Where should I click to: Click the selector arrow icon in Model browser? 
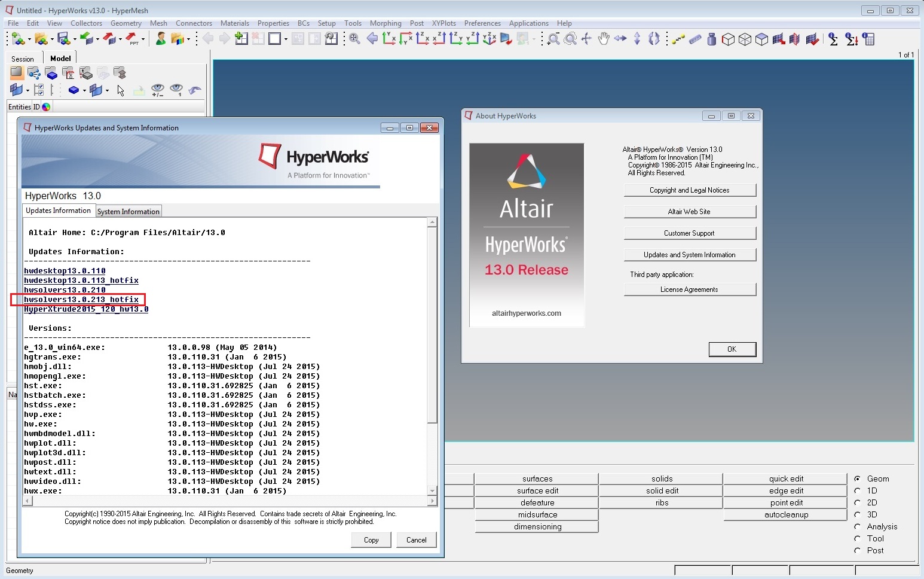coord(121,90)
